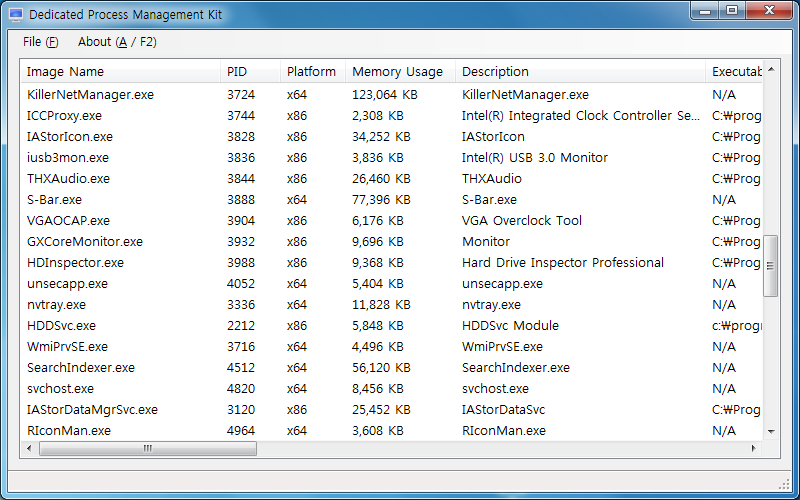The image size is (800, 500).
Task: Click the HDDSvc Module description
Action: pos(510,326)
